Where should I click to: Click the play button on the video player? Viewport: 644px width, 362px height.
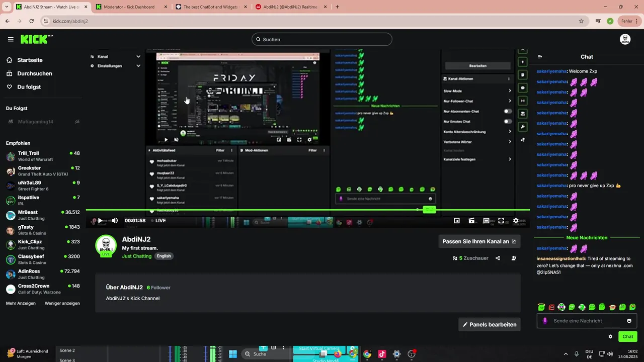tap(100, 221)
